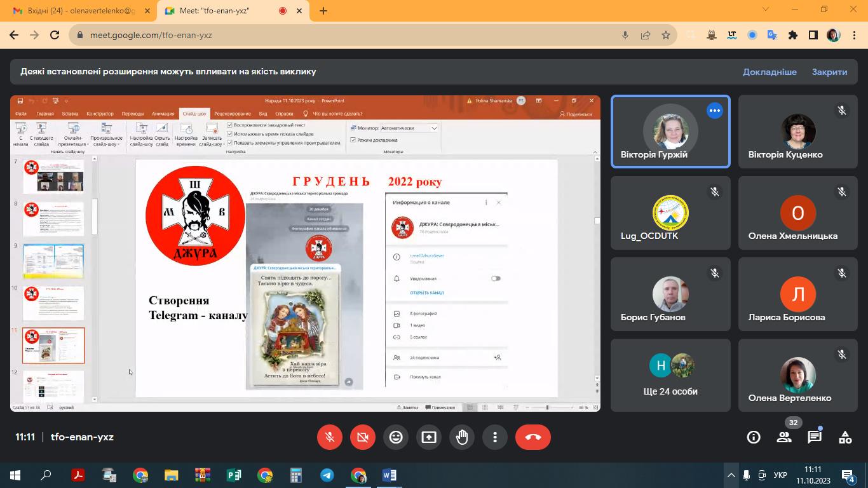The image size is (868, 488).
Task: Click the Ще 24 особи participants tile
Action: click(670, 375)
